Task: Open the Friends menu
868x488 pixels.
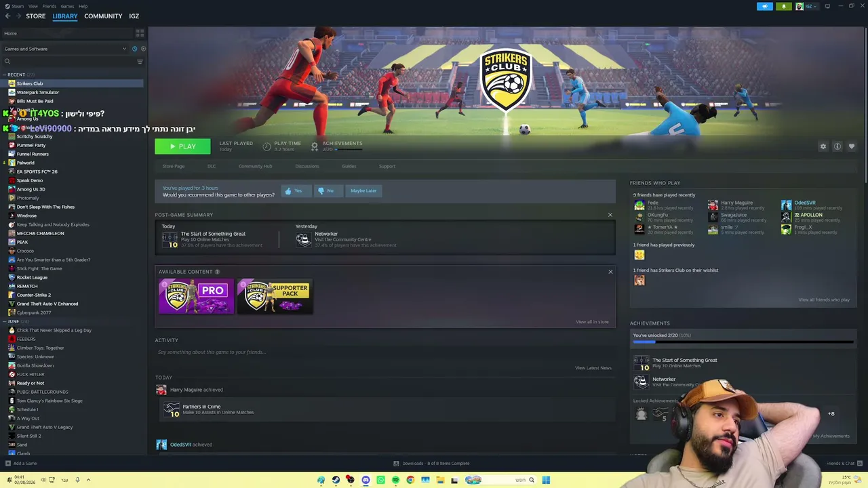Action: click(50, 6)
